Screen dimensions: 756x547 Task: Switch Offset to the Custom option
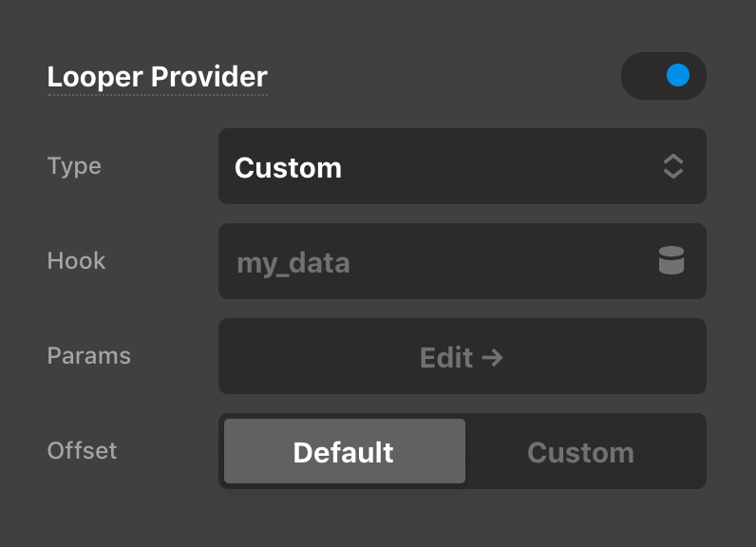580,452
